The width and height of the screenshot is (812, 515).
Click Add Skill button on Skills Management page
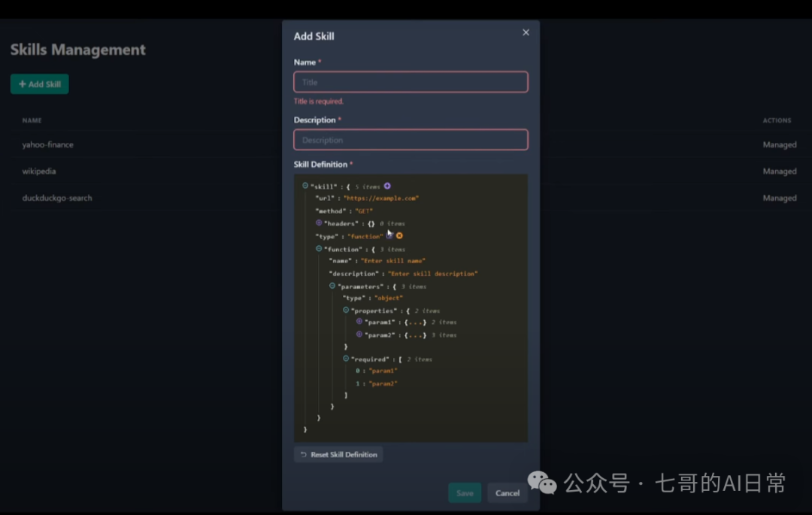(x=39, y=84)
